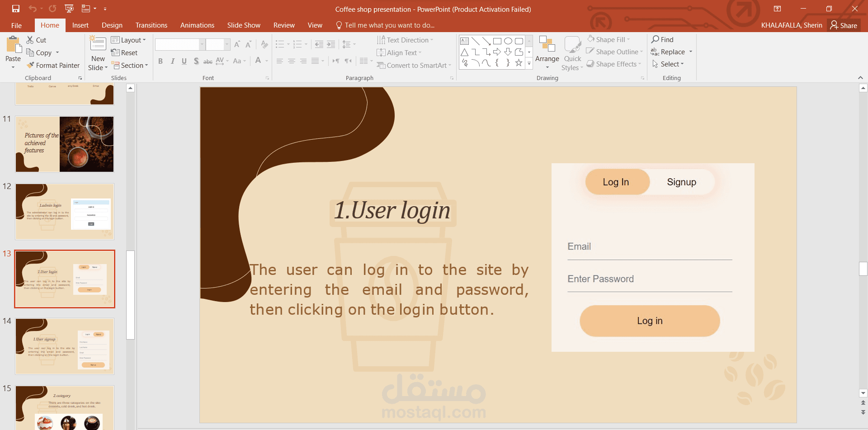Click the Clear All Formatting icon
This screenshot has width=868, height=430.
point(264,44)
